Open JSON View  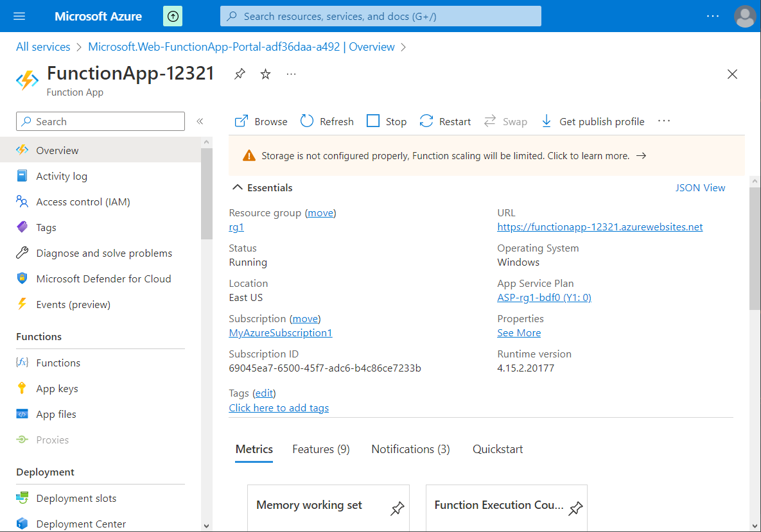click(701, 187)
